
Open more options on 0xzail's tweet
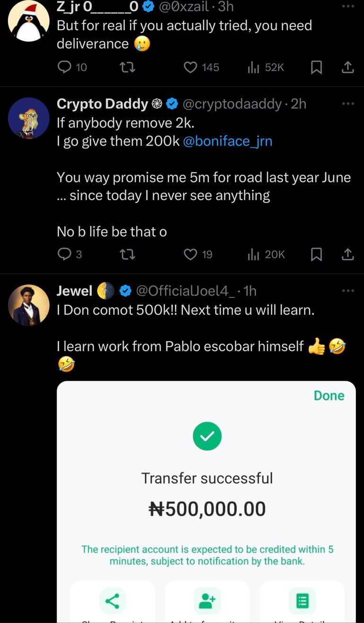pyautogui.click(x=347, y=6)
